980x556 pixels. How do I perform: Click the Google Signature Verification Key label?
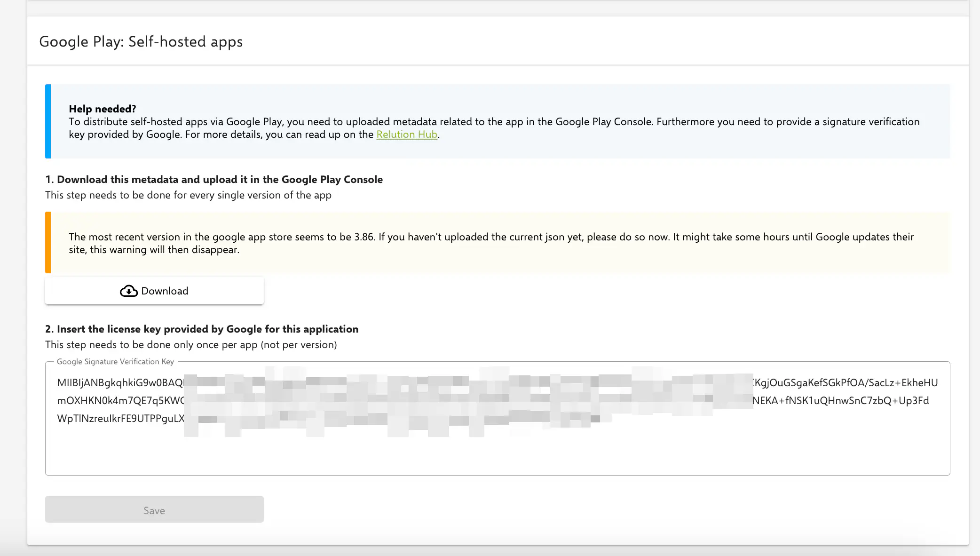(115, 362)
